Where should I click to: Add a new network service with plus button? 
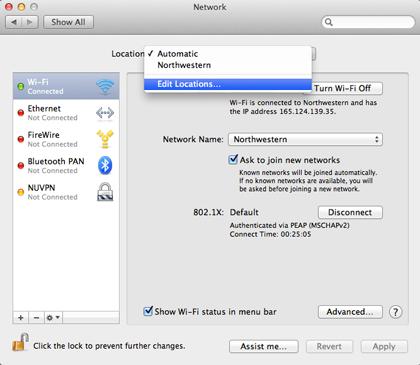[x=21, y=318]
